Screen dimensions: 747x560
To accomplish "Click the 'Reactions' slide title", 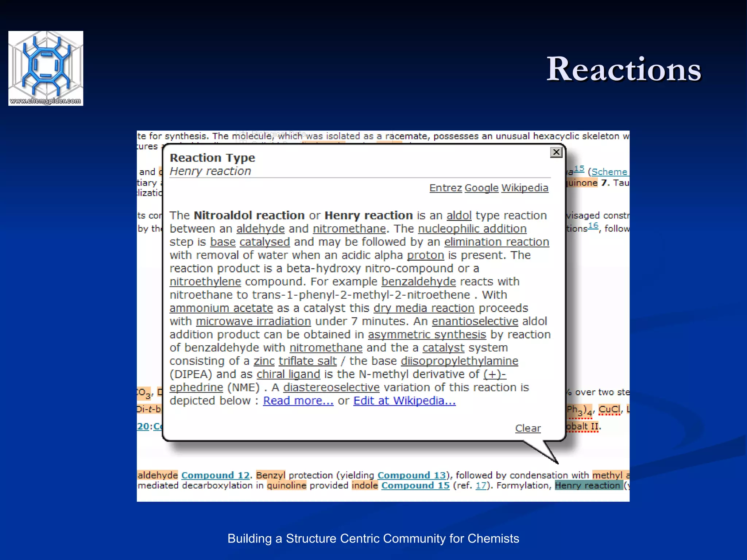I will click(624, 69).
